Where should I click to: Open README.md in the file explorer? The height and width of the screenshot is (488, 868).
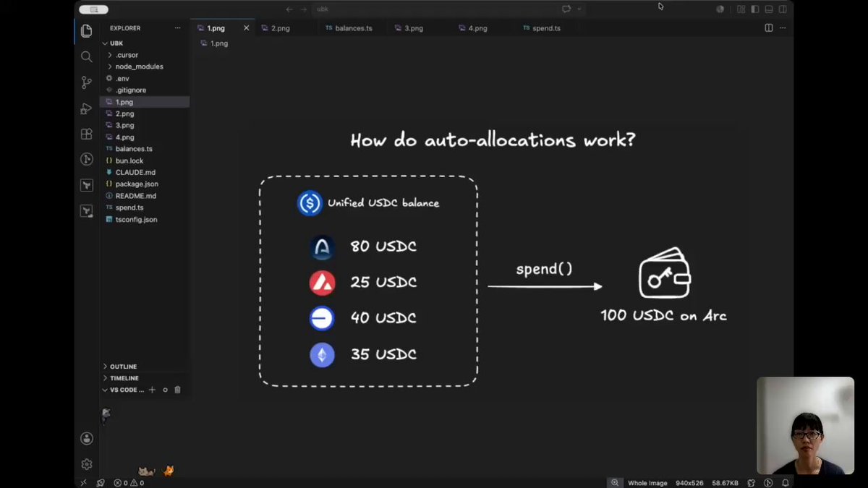point(145,196)
